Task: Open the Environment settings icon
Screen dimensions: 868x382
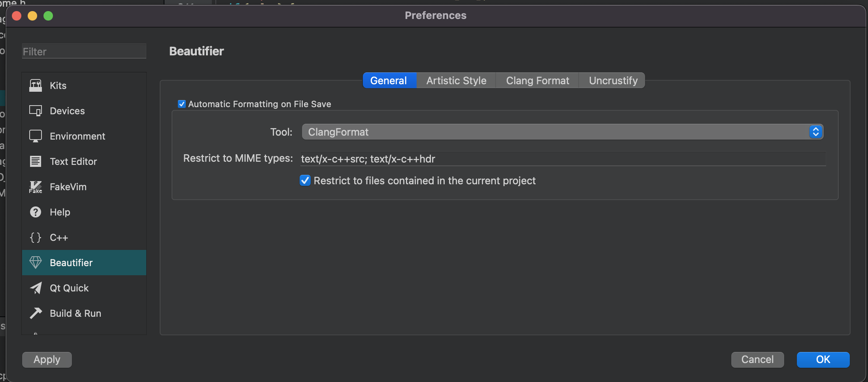Action: point(36,136)
